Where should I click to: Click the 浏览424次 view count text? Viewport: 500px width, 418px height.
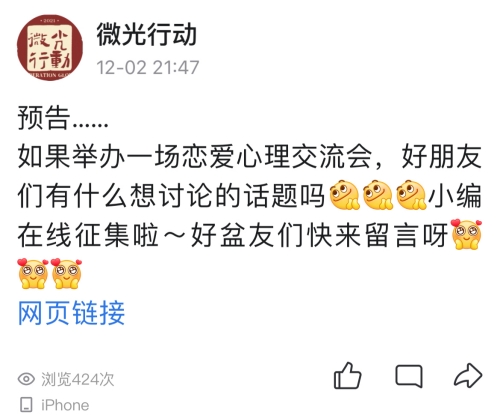(x=78, y=379)
